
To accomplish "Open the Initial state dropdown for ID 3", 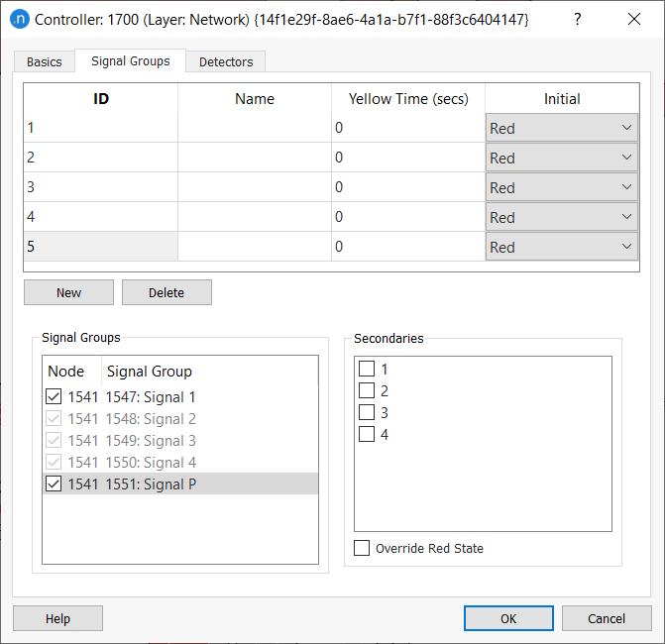I will (562, 187).
